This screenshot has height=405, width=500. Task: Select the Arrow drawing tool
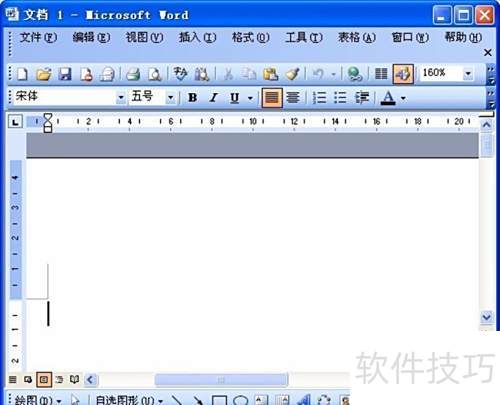pos(198,399)
